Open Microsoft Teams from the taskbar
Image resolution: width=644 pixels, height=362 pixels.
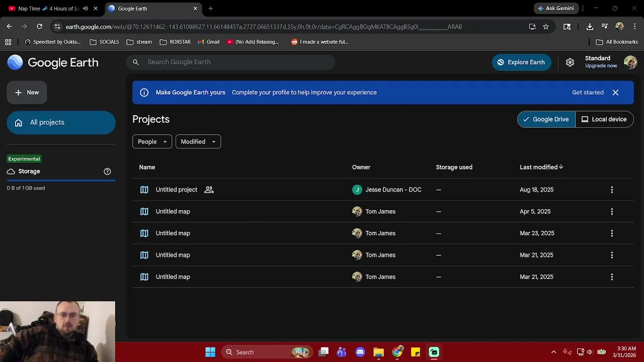point(342,352)
